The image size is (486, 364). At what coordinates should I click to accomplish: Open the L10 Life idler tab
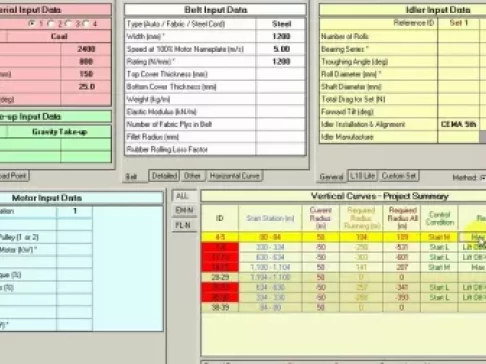362,176
